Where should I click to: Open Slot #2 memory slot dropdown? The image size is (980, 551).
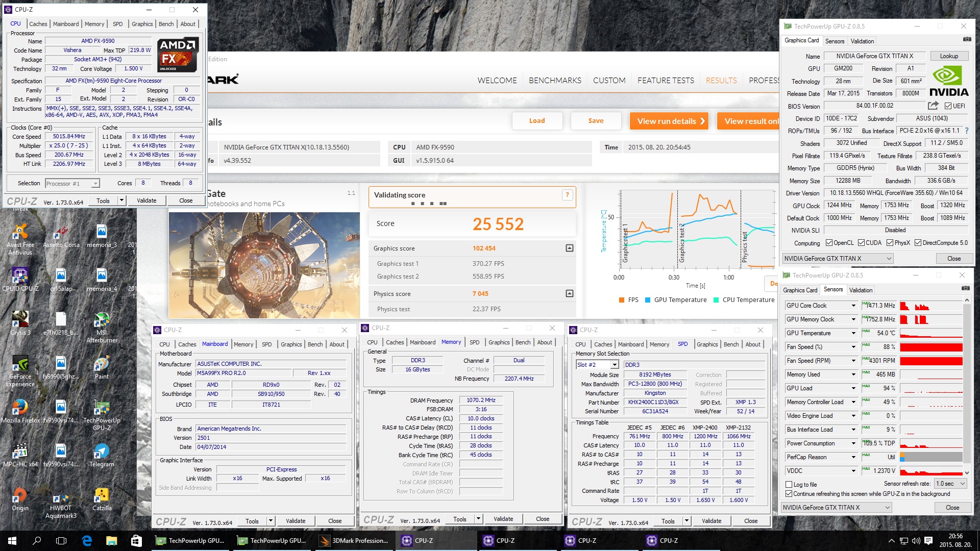[x=597, y=365]
